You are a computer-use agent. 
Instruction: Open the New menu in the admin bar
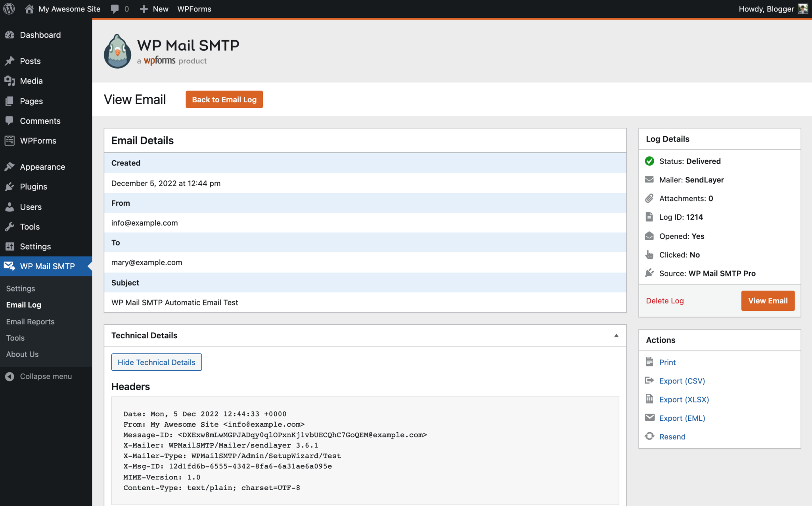154,9
